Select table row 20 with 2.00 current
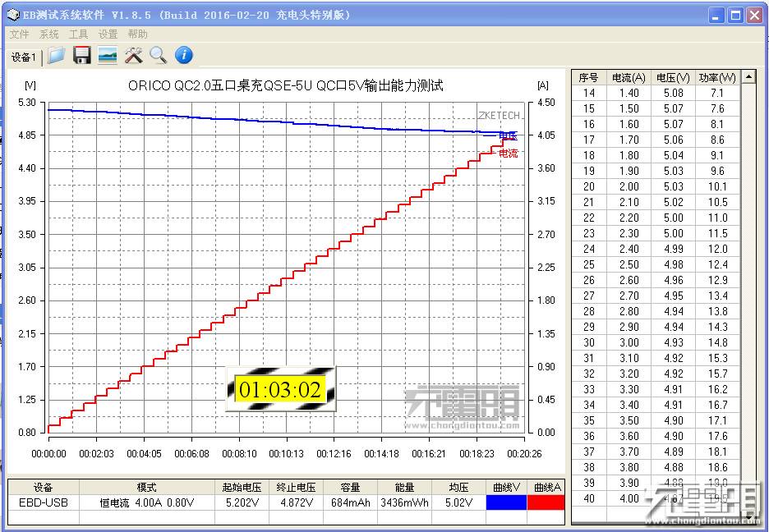Screen dimensions: 769x532 point(656,186)
